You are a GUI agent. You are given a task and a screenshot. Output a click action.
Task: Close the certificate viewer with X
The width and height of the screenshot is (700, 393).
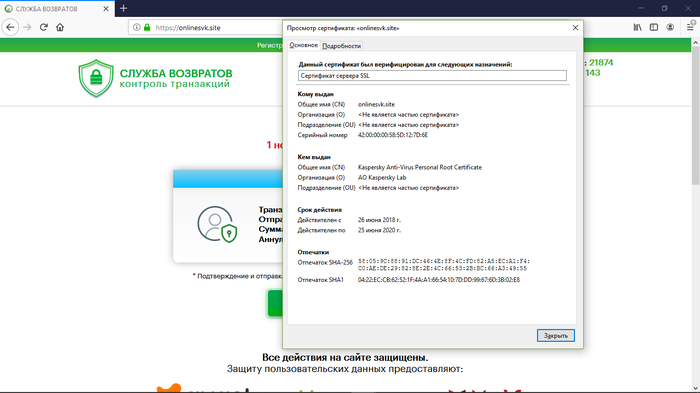coord(575,28)
